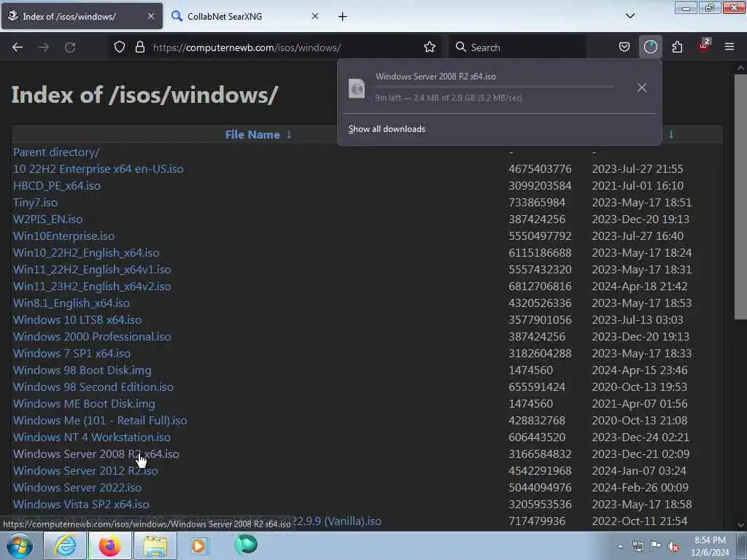Screen dimensions: 747x560
Task: Click the size value 4675403776
Action: coord(540,169)
